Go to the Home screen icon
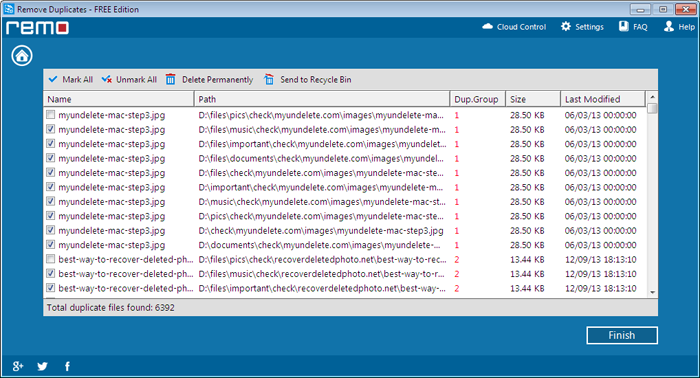 22,56
